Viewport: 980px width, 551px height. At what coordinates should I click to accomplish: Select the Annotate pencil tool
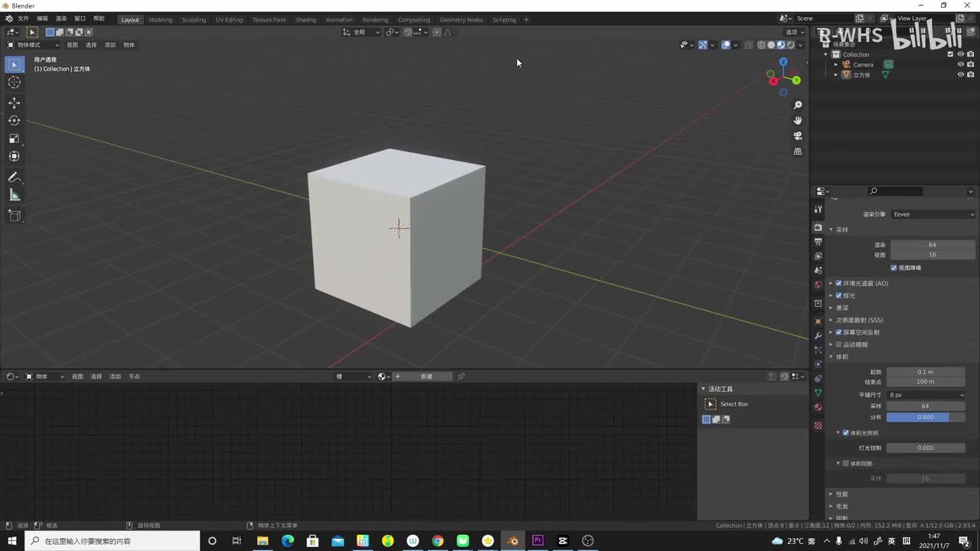click(x=15, y=178)
